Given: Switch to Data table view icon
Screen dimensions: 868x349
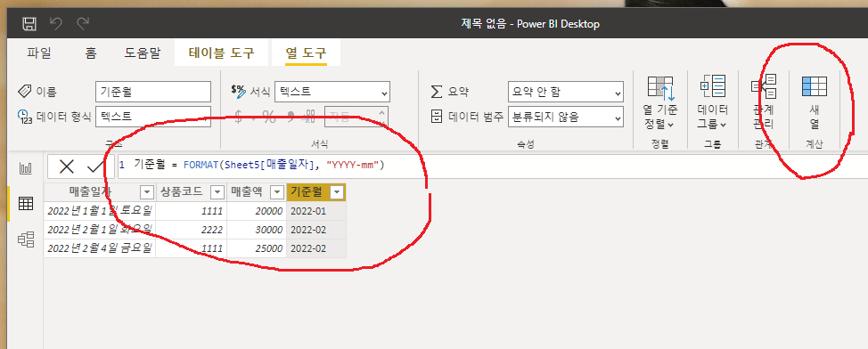Looking at the screenshot, I should point(26,204).
